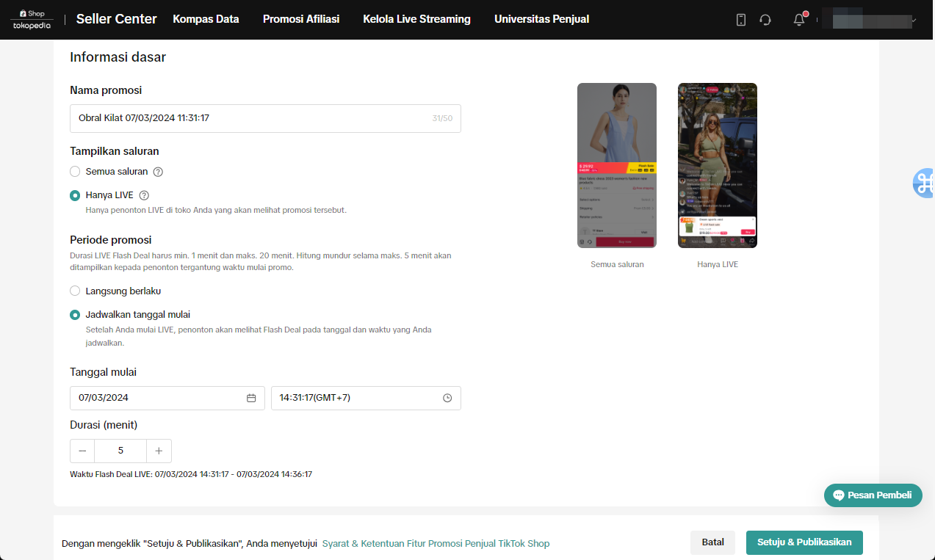935x560 pixels.
Task: Click the help icon beside Hanya LIVE
Action: pos(144,195)
